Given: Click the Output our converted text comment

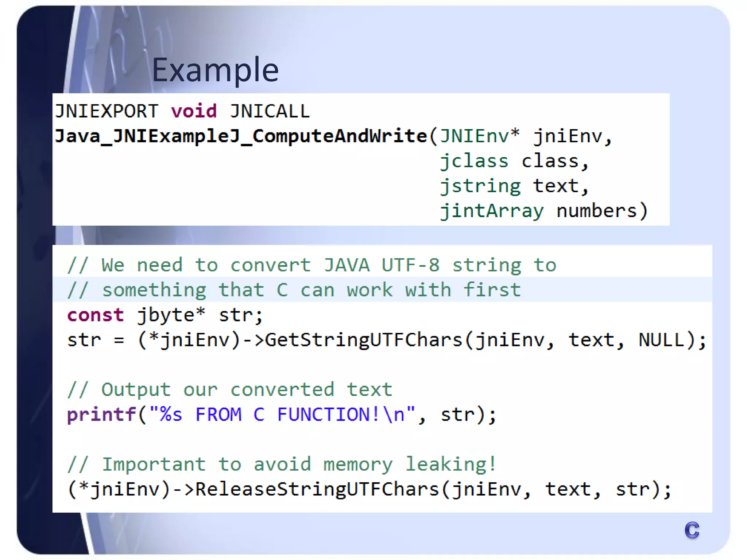Looking at the screenshot, I should coord(230,390).
